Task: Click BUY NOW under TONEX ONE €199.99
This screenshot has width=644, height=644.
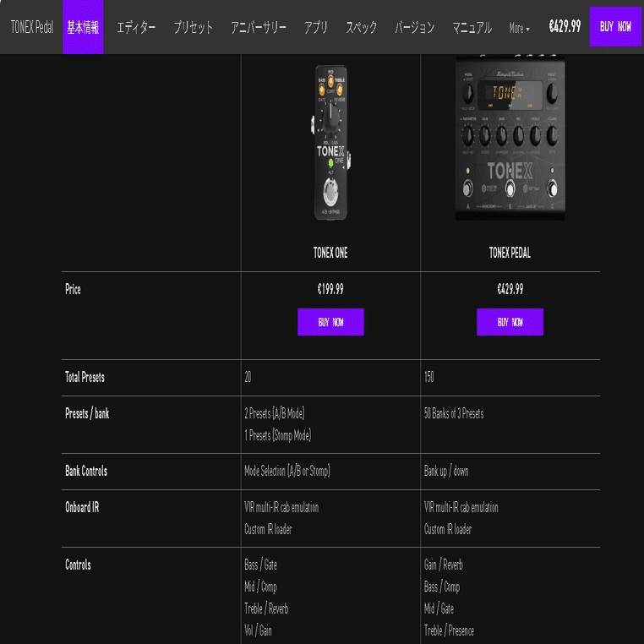Action: (x=330, y=322)
